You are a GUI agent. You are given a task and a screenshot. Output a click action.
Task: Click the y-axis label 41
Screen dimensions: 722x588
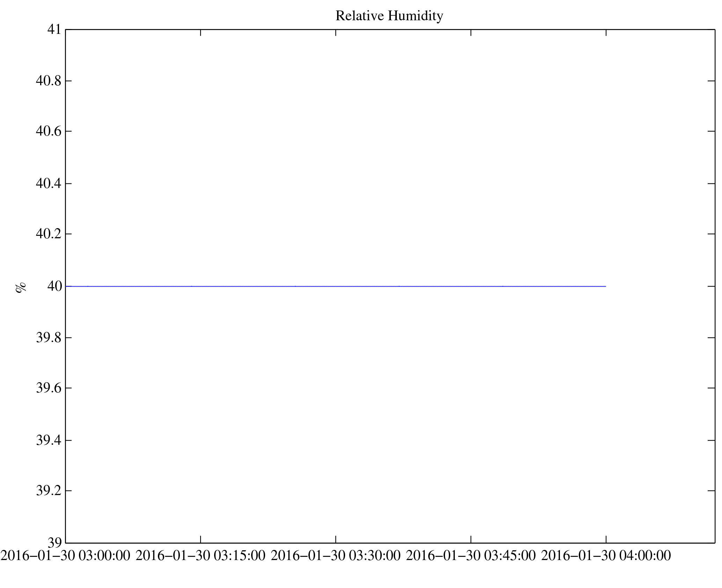click(x=54, y=30)
